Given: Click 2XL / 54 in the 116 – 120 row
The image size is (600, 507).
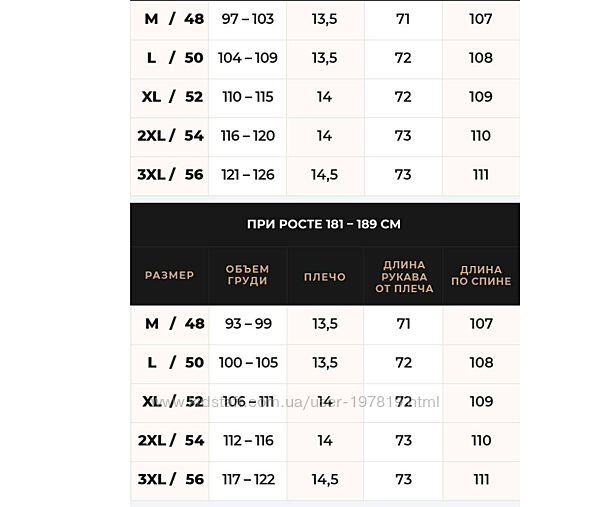Looking at the screenshot, I should pyautogui.click(x=170, y=136).
